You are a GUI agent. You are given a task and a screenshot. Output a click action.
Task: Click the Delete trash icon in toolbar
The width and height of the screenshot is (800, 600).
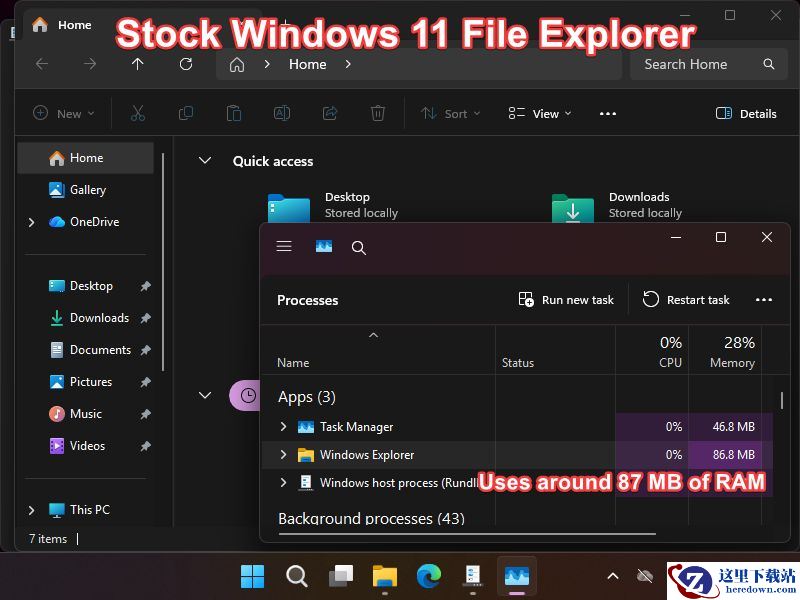(x=378, y=113)
